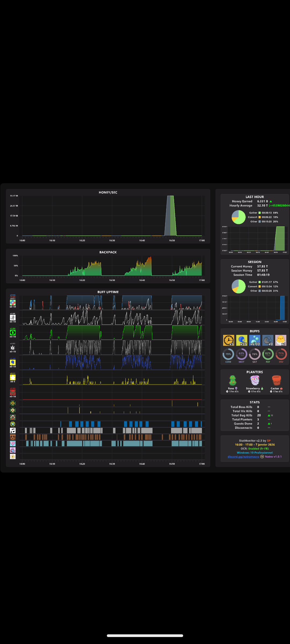Image resolution: width=290 pixels, height=644 pixels.
Task: Click the green triangle next to Quests Done
Action: [269, 424]
